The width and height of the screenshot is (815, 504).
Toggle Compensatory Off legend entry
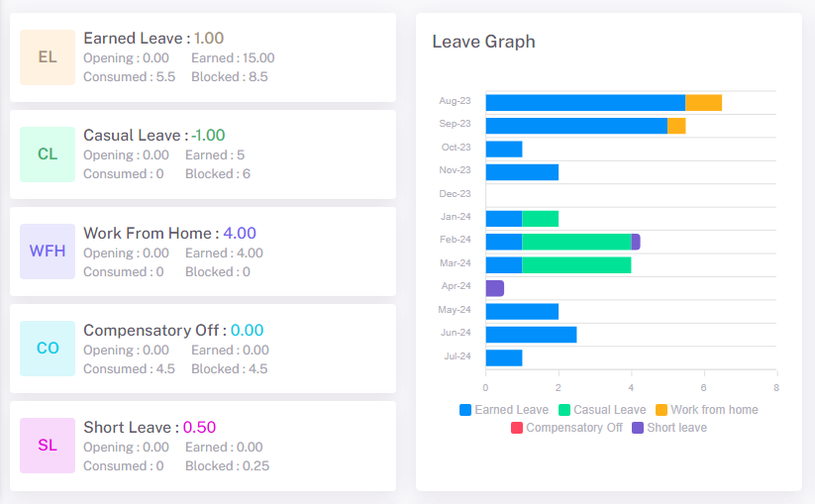click(565, 428)
